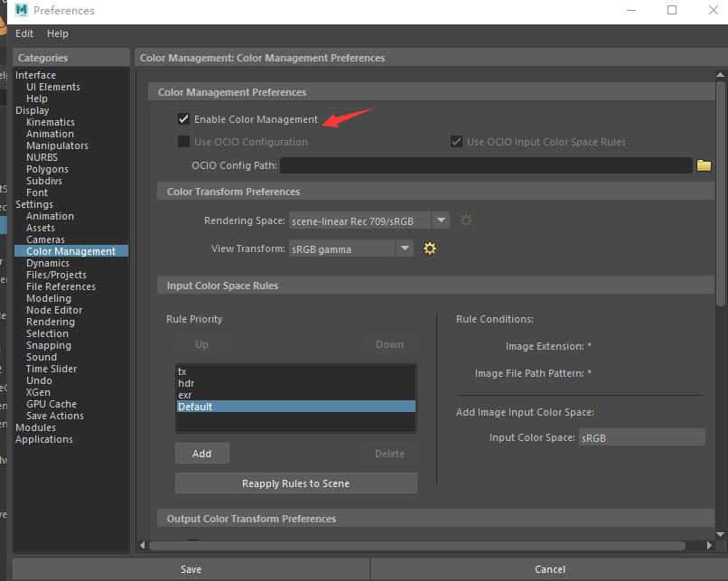The width and height of the screenshot is (728, 581).
Task: Click the right arrow of the horizontal scrollbar
Action: [x=709, y=545]
